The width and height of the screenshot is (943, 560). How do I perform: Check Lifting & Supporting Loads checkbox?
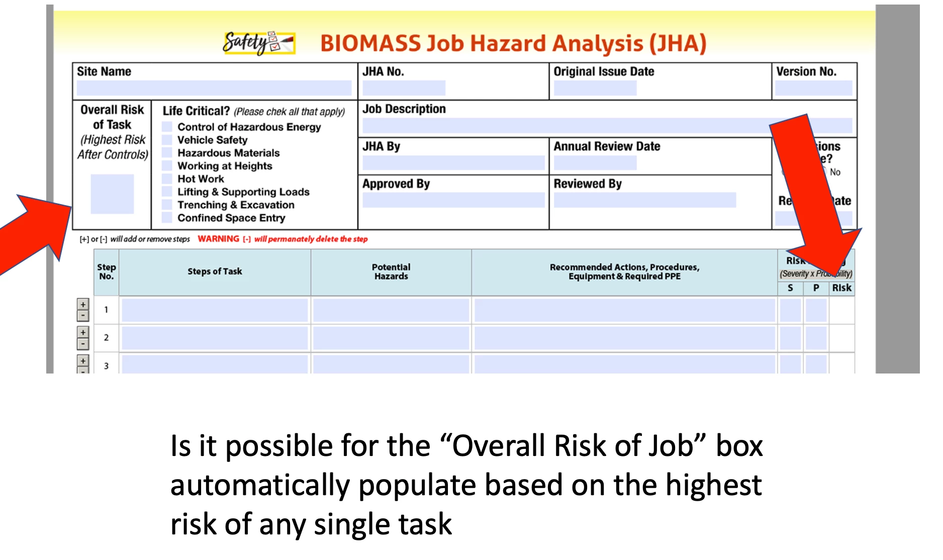click(x=167, y=192)
